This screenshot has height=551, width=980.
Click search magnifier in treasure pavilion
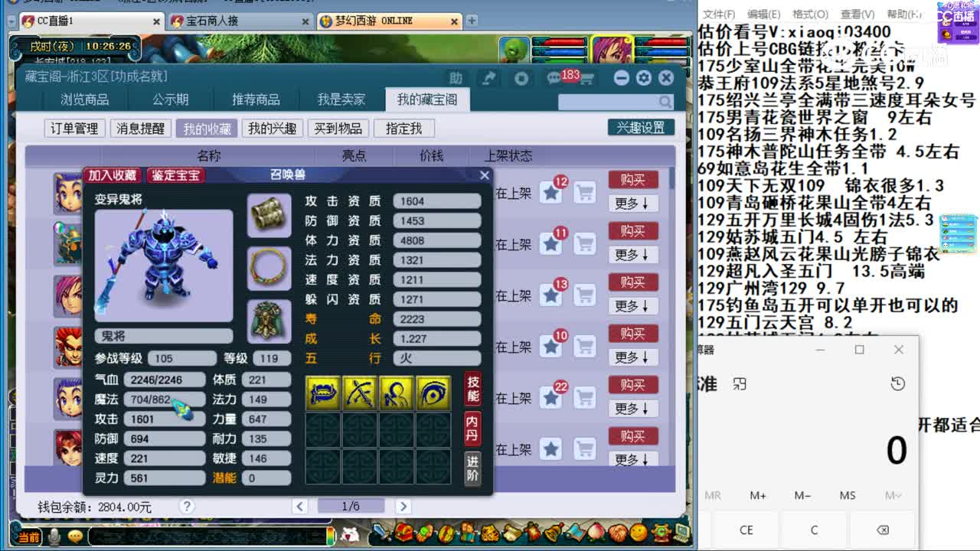pos(665,102)
